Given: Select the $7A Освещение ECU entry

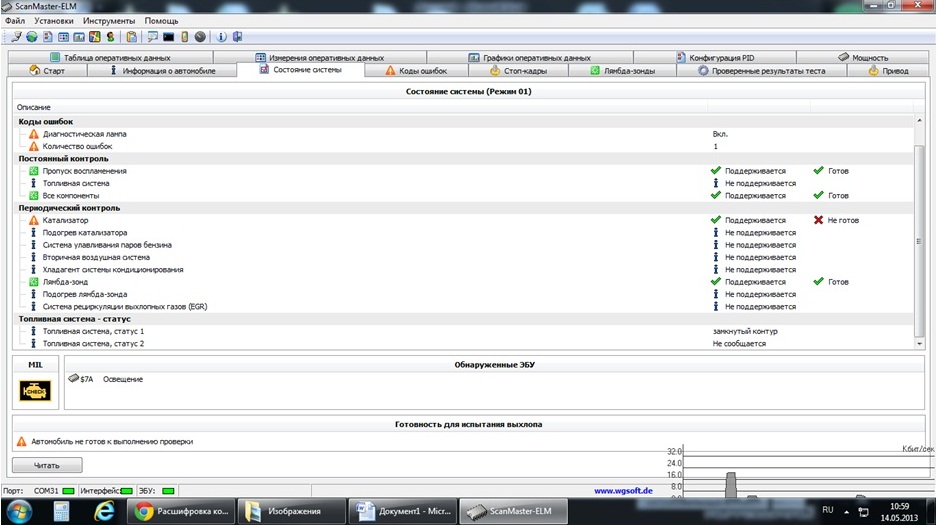Looking at the screenshot, I should pos(110,379).
